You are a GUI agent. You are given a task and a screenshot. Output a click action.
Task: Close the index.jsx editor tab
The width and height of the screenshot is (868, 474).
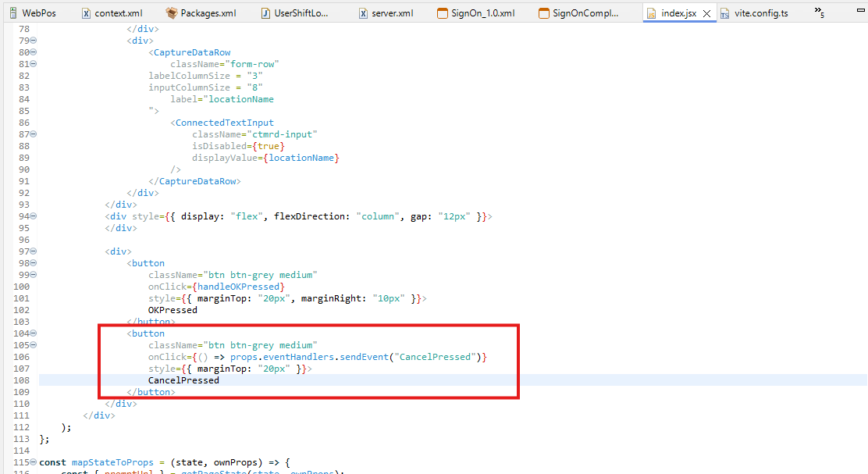pos(706,13)
